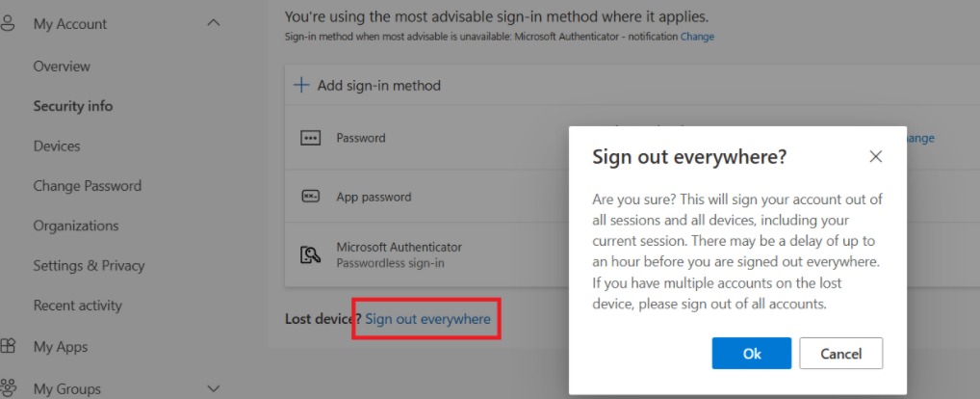Go to Devices in sidebar
This screenshot has height=399, width=980.
(x=57, y=146)
